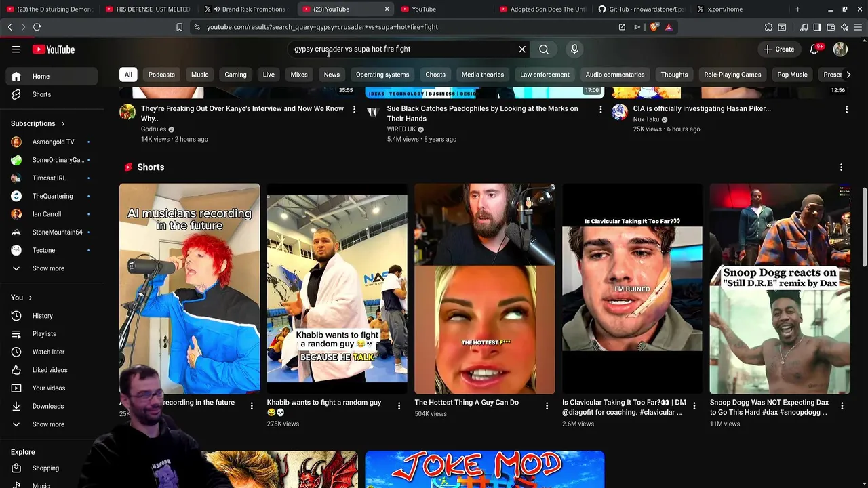The image size is (868, 488).
Task: Click the Brave shields lion icon
Action: click(654, 27)
